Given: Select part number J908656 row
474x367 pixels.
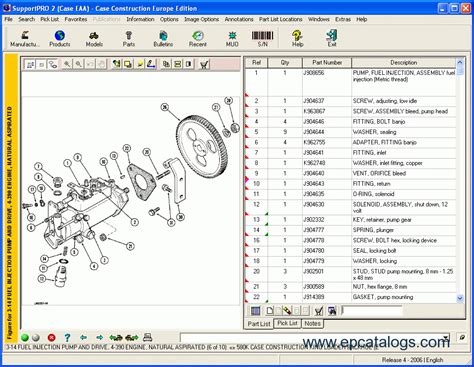Looking at the screenshot, I should (x=350, y=82).
